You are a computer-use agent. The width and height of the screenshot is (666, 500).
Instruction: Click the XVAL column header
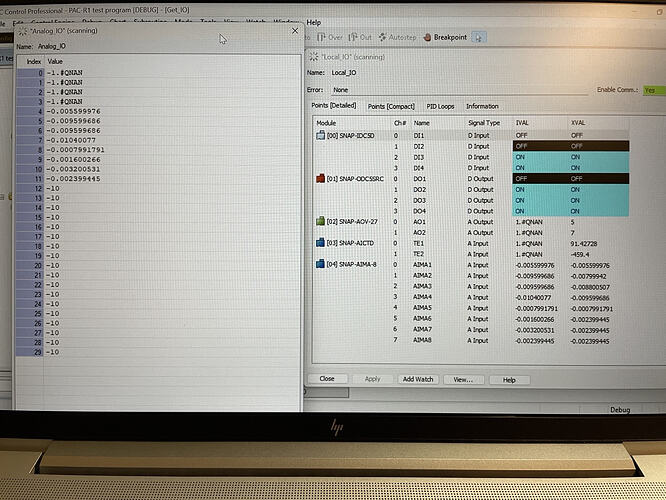(578, 123)
